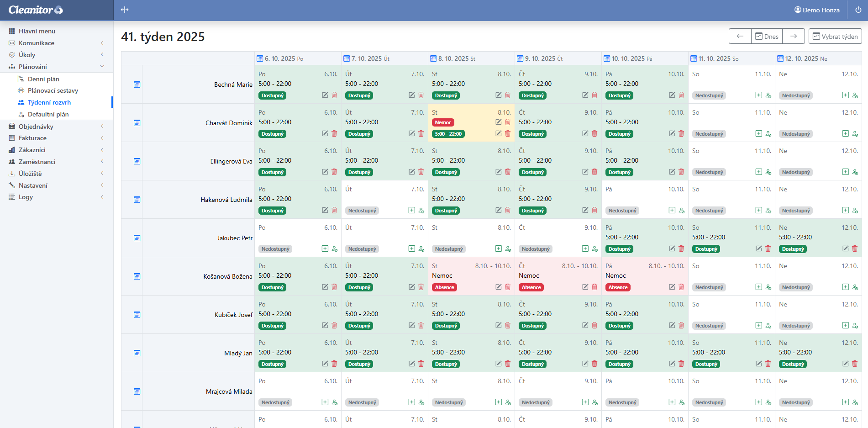Viewport: 868px width, 428px height.
Task: Click the person icon for Jakubec Petr Tuesday
Action: point(421,249)
